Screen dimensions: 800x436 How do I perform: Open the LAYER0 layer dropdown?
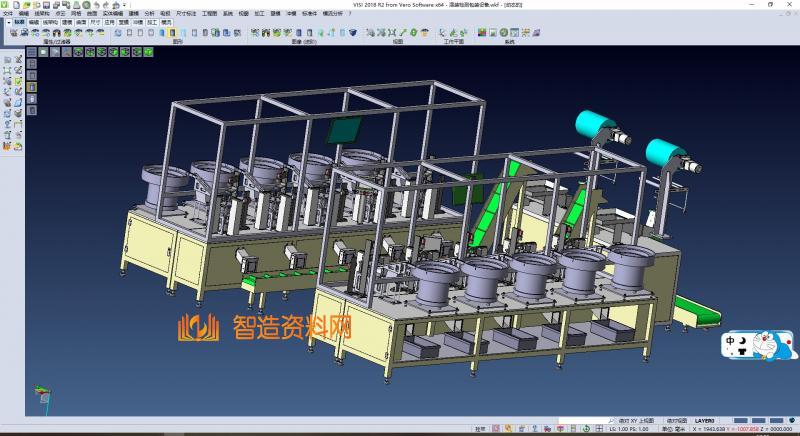(707, 421)
